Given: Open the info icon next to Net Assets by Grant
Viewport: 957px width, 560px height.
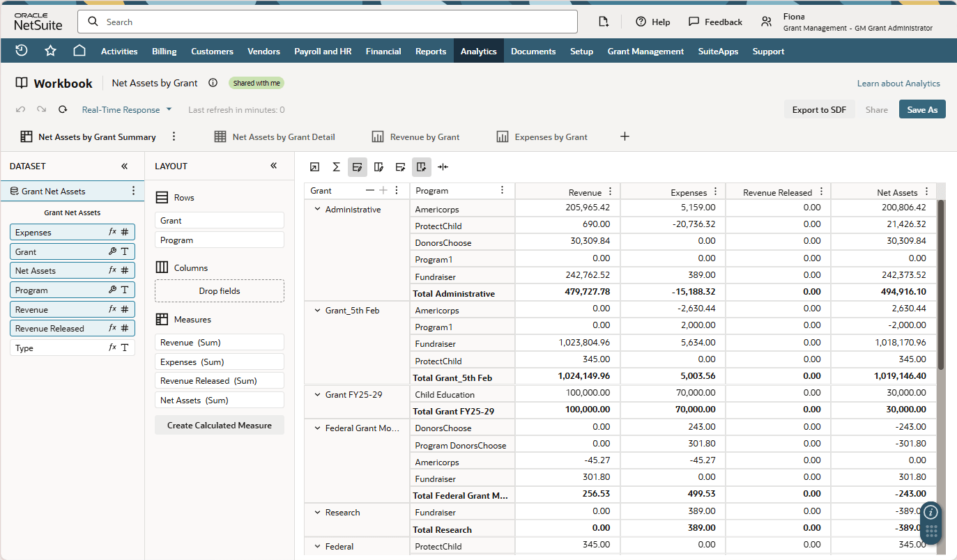Looking at the screenshot, I should pyautogui.click(x=213, y=83).
